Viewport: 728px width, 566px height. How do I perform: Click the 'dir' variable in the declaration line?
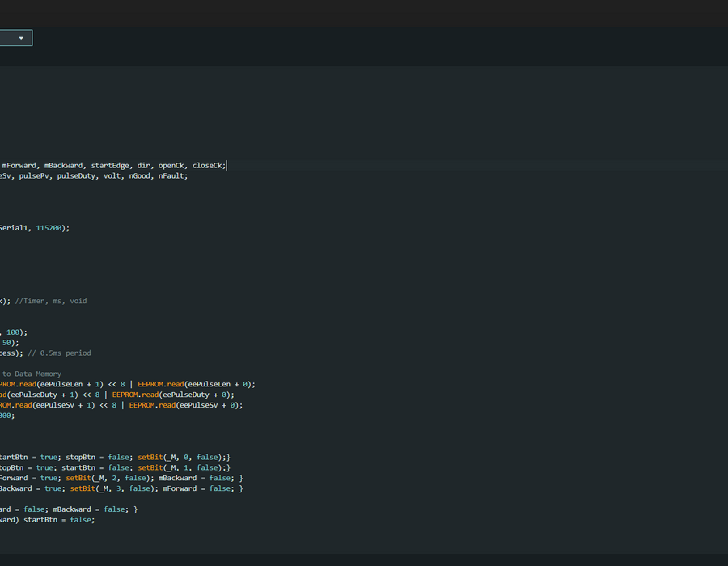[x=143, y=166]
